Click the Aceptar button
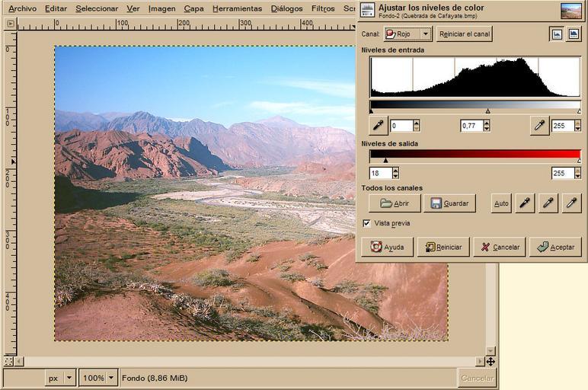588x390 pixels. pos(555,247)
